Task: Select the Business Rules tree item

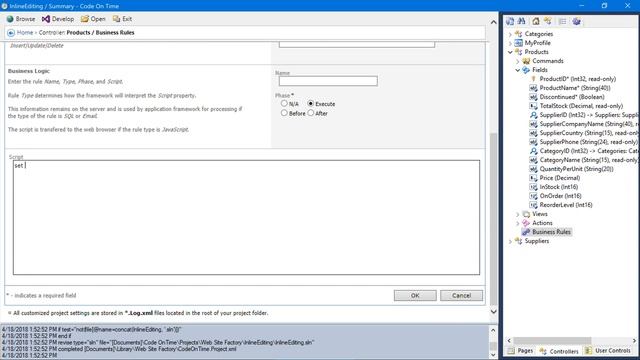Action: (x=551, y=232)
